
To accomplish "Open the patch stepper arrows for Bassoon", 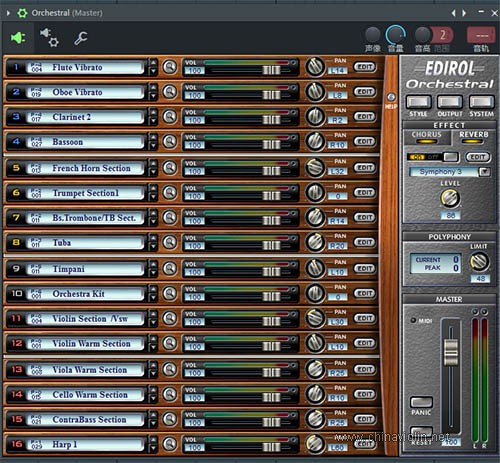I will click(x=153, y=141).
